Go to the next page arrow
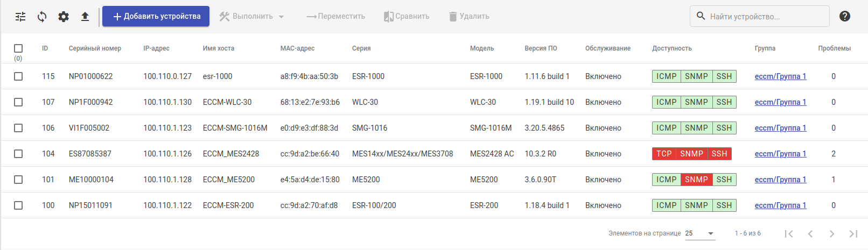This screenshot has width=868, height=250. pyautogui.click(x=832, y=233)
